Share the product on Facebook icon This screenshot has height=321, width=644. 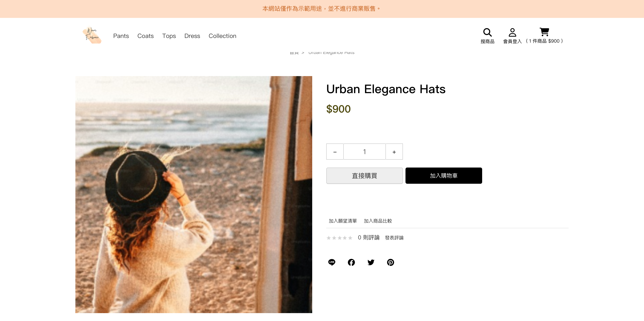(351, 262)
